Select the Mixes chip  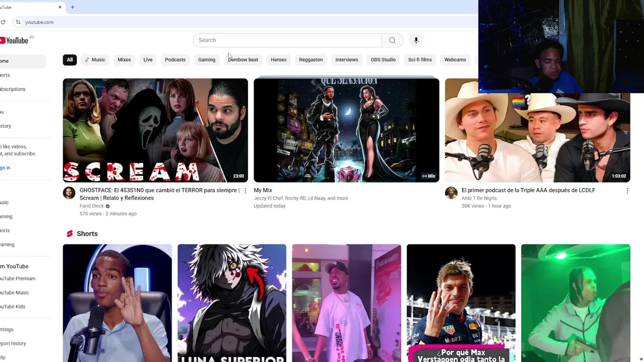tap(124, 60)
